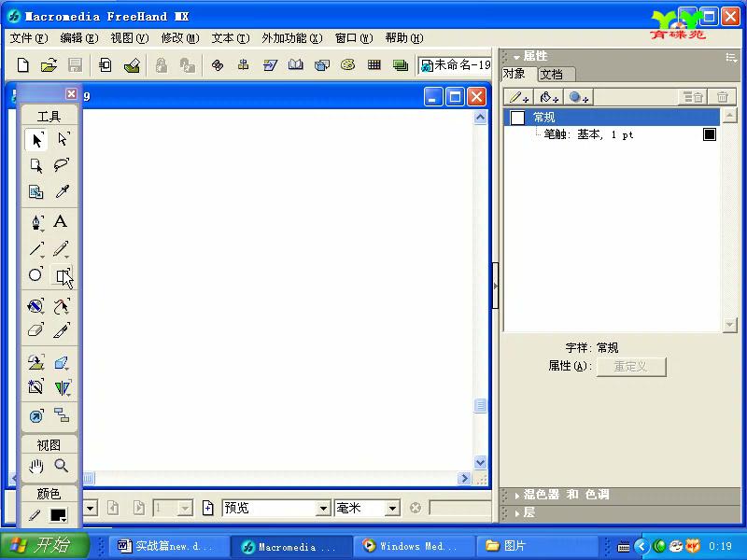This screenshot has width=747, height=560.
Task: Select the Extrude tool
Action: [62, 363]
